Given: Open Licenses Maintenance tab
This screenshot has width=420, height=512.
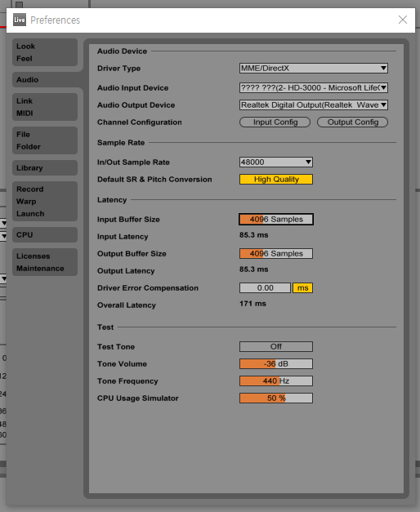Looking at the screenshot, I should [x=45, y=262].
